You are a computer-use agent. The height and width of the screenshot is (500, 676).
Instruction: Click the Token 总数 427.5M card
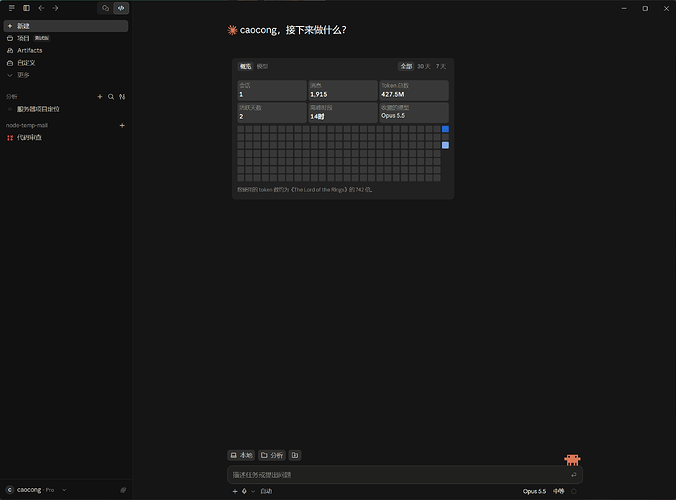tap(414, 90)
